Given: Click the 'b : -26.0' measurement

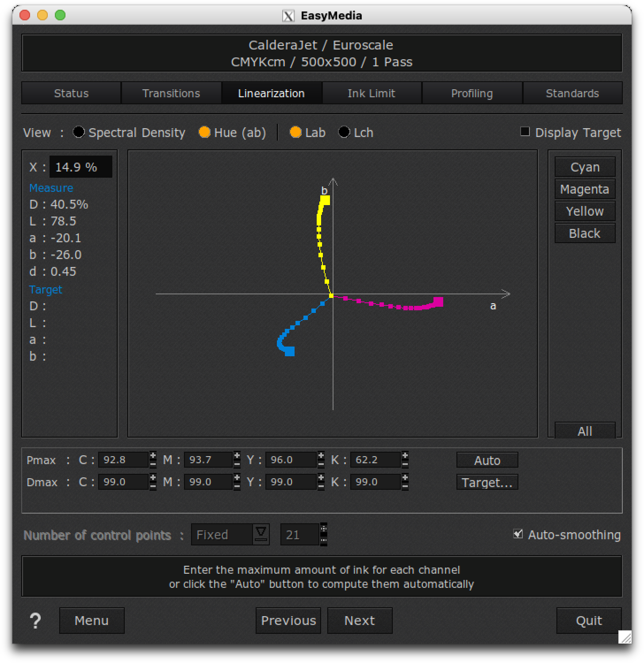Looking at the screenshot, I should [x=55, y=255].
